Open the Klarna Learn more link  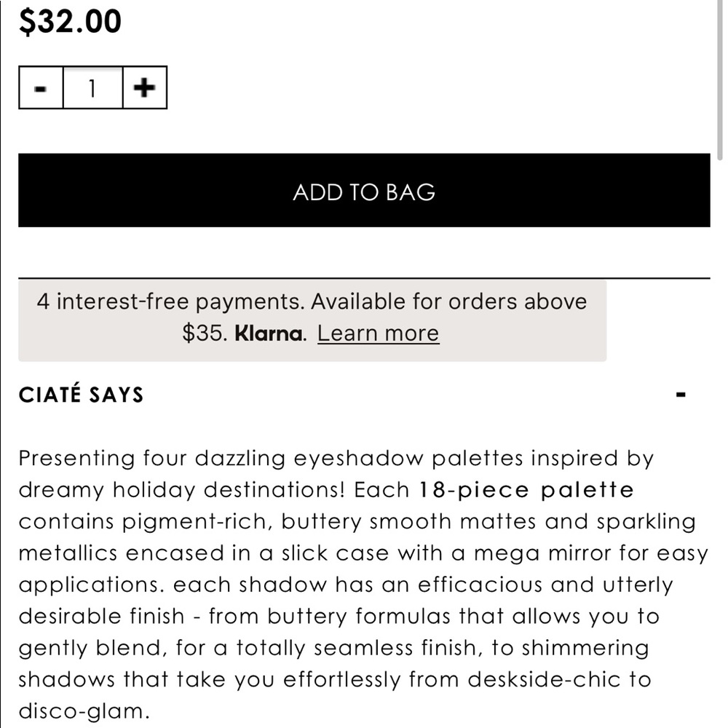pos(378,333)
